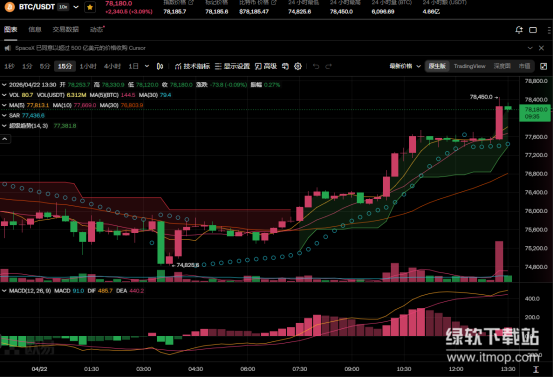Switch to the 信息 info tab
554x377 pixels.
[x=35, y=29]
